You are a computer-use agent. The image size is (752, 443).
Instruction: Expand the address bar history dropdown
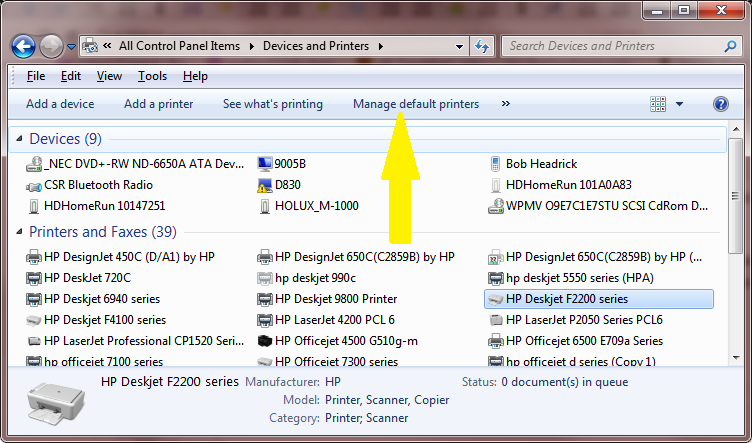coord(459,47)
